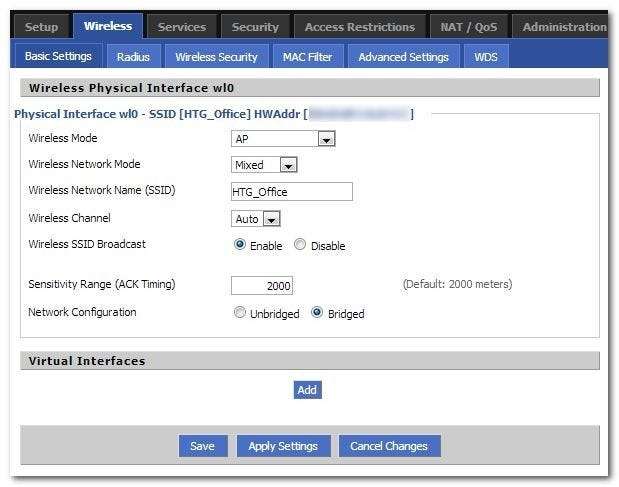Switch to the Services tab
This screenshot has width=619, height=487.
[x=181, y=27]
